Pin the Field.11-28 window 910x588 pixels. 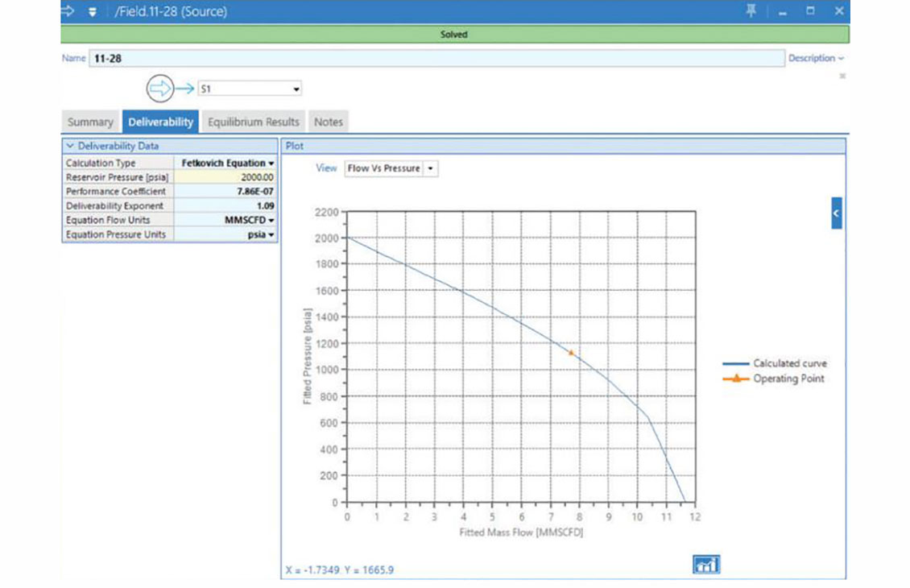[751, 11]
